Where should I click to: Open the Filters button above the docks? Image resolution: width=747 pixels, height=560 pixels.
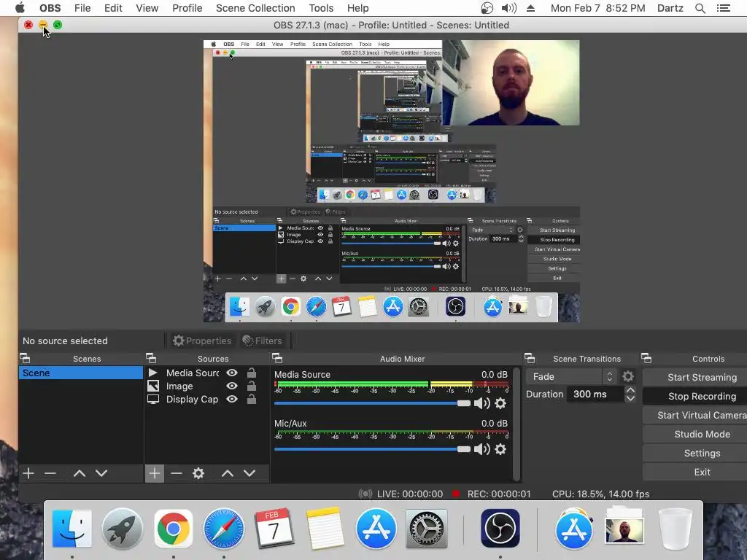click(x=263, y=341)
